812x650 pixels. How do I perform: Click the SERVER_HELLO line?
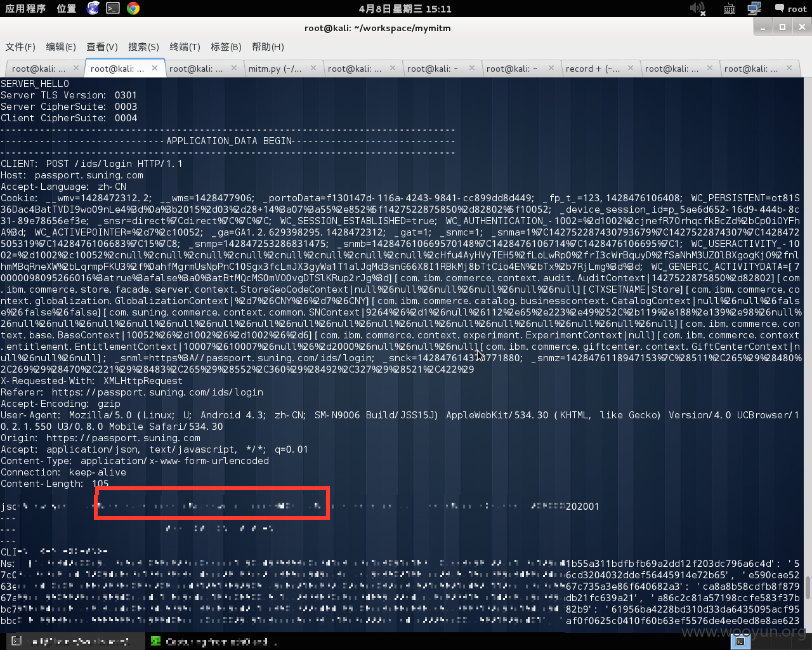pyautogui.click(x=35, y=84)
